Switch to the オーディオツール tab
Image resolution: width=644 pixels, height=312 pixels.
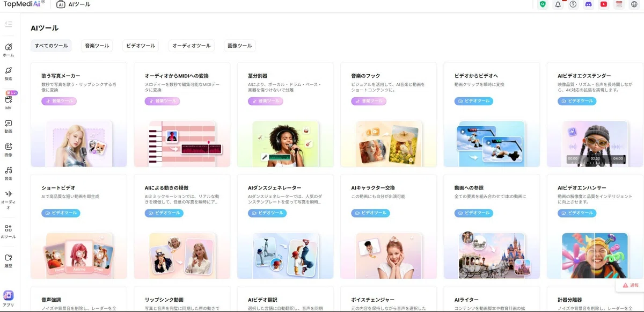tap(191, 46)
